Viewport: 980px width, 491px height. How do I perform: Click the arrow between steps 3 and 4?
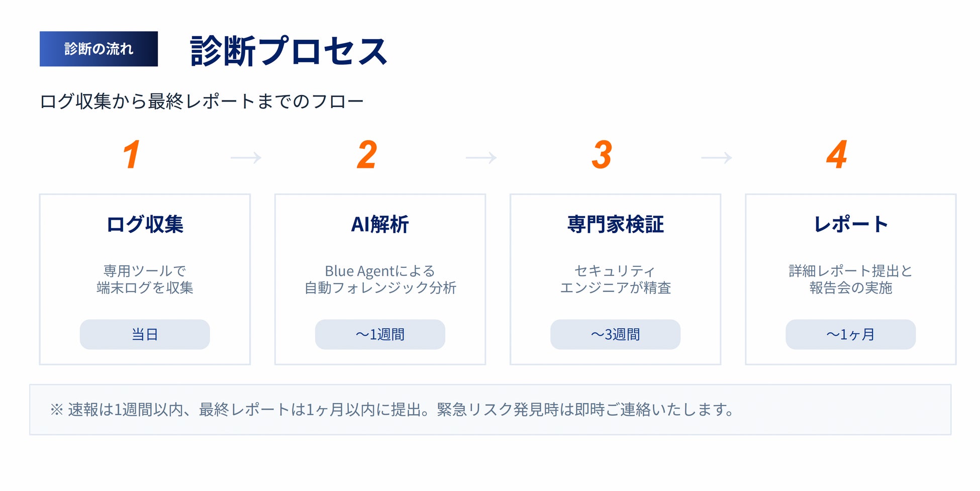click(717, 158)
